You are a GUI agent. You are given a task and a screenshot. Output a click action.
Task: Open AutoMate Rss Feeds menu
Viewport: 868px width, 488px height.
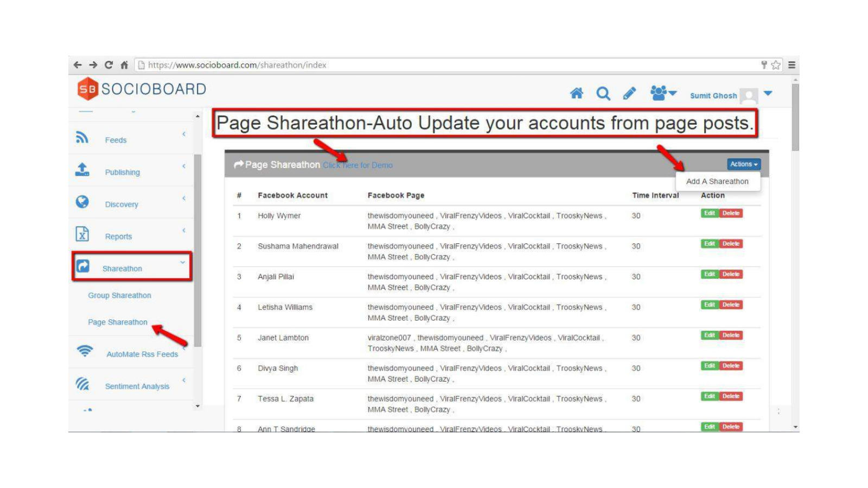142,354
